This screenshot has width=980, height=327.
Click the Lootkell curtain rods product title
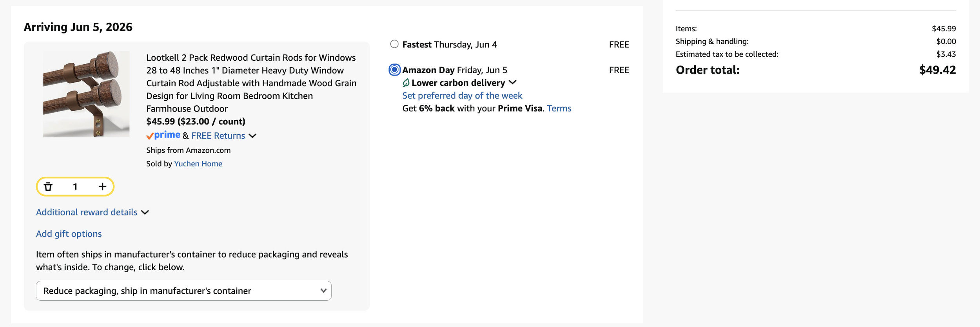[251, 83]
